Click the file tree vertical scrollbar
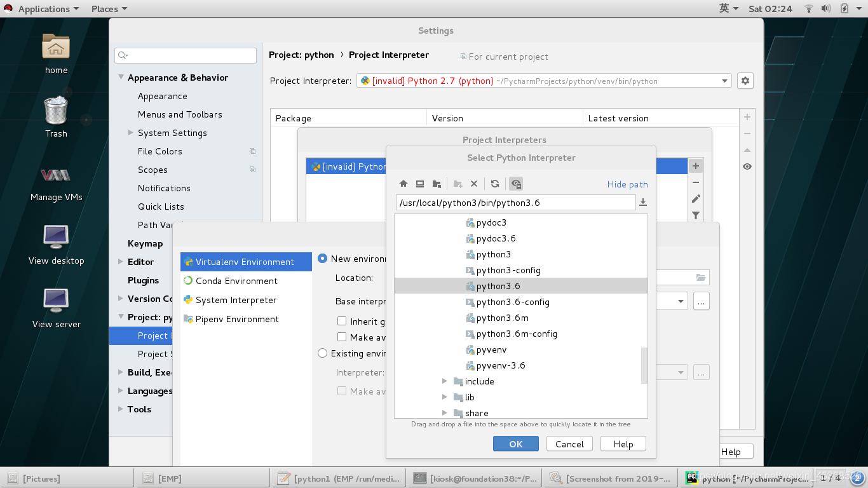The image size is (868, 488). pyautogui.click(x=644, y=365)
